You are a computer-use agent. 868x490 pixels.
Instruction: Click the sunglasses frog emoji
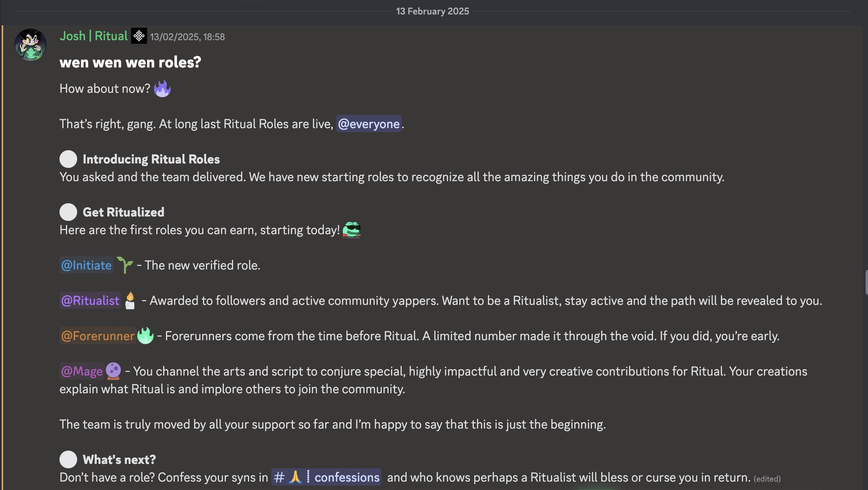(352, 230)
